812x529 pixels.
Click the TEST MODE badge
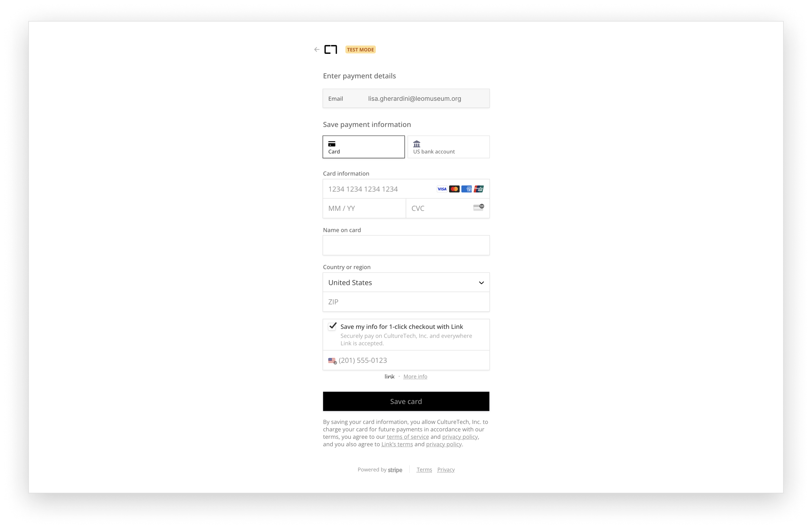click(360, 50)
